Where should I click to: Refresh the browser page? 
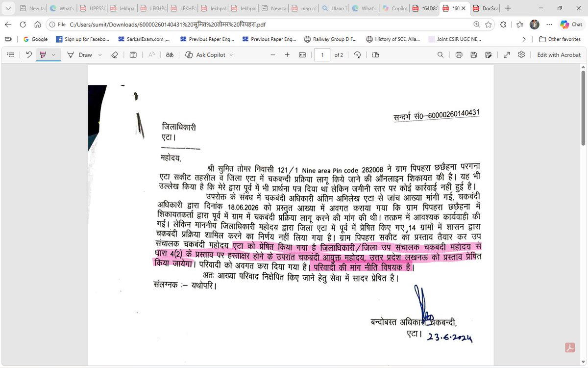pyautogui.click(x=23, y=24)
